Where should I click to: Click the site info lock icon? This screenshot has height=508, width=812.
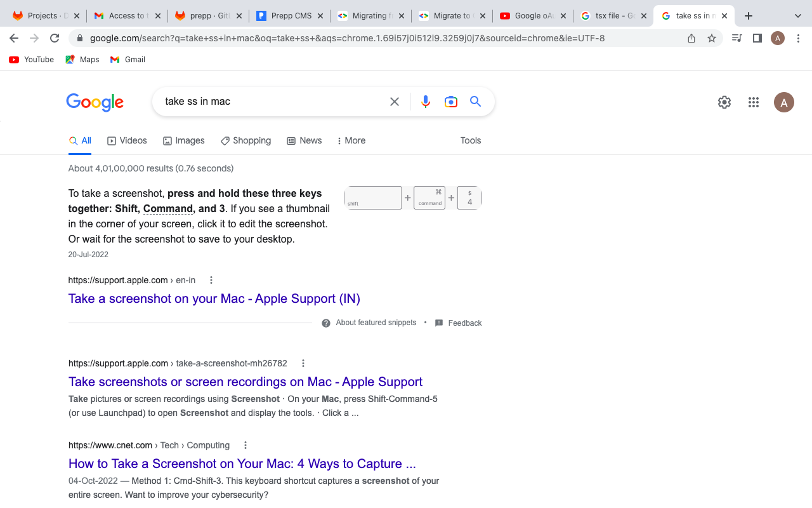[80, 38]
